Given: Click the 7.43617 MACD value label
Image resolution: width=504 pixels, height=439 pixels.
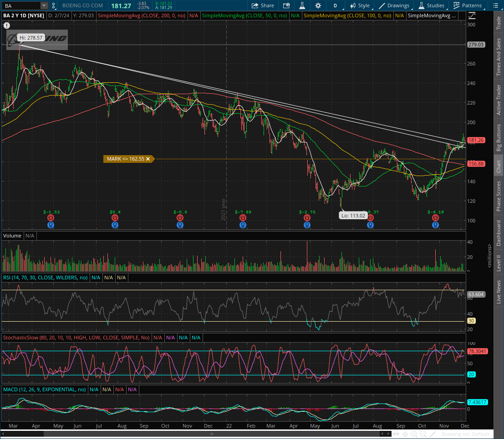Looking at the screenshot, I should (x=477, y=402).
